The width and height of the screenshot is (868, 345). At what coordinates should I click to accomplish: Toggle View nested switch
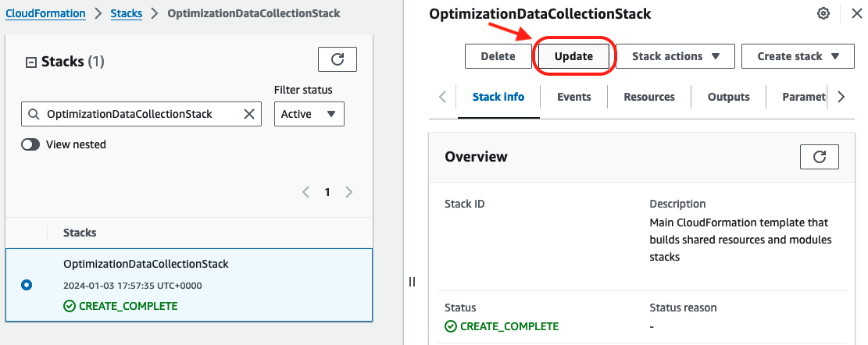coord(30,144)
